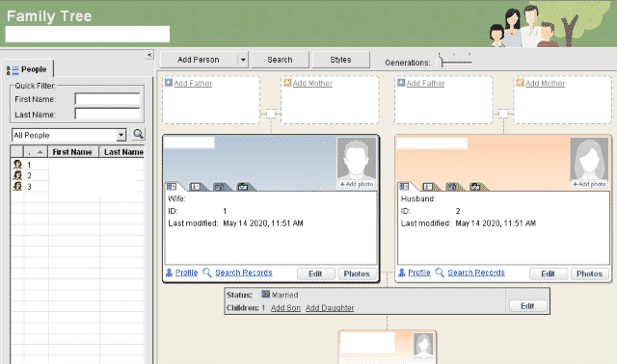
Task: Close the People side panel
Action: pyautogui.click(x=149, y=55)
